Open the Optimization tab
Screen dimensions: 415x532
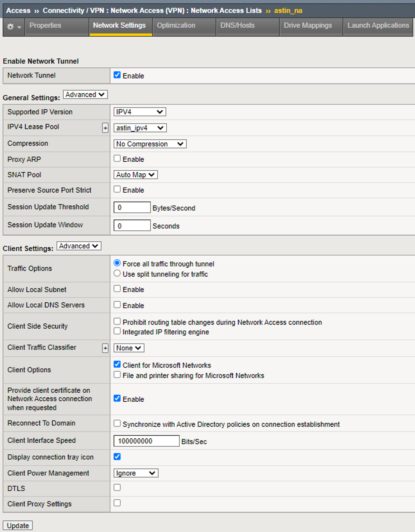tap(184, 27)
